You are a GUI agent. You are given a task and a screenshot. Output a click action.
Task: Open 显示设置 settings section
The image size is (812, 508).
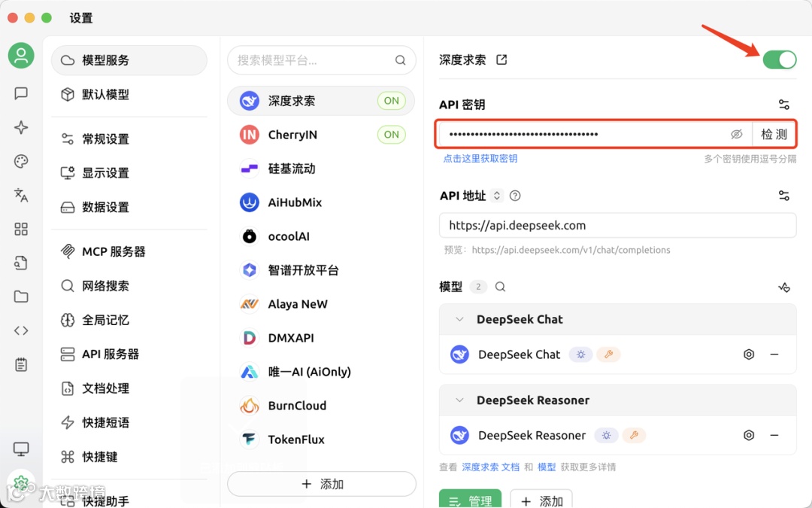point(129,173)
